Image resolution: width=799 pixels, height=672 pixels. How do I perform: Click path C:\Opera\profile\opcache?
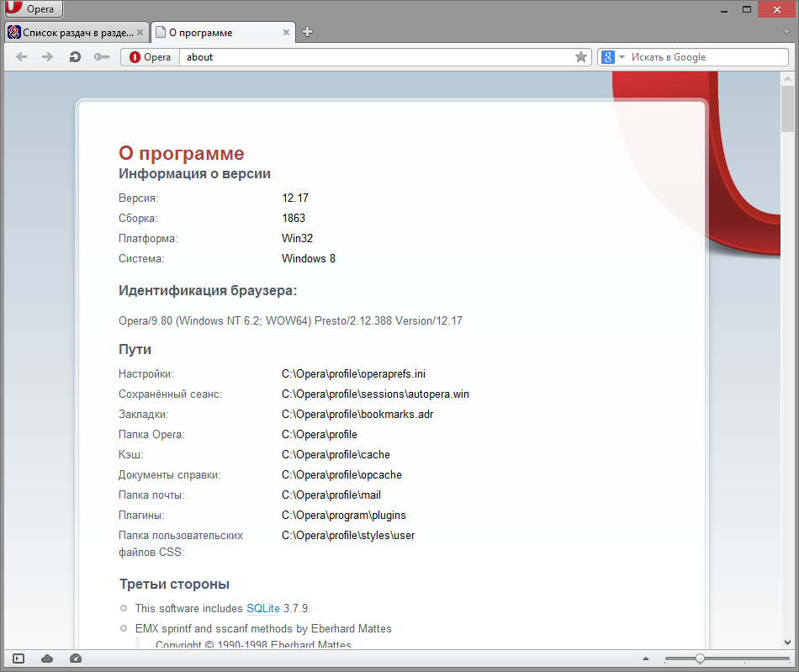coord(342,475)
